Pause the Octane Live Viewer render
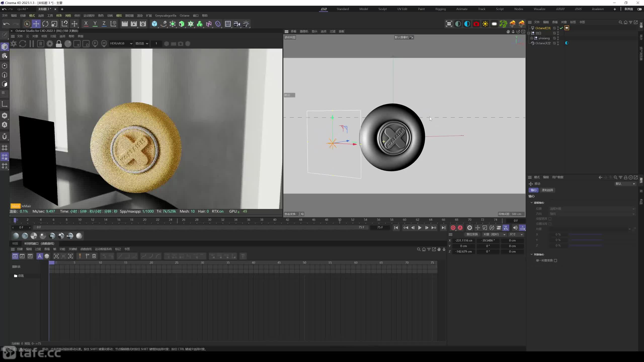This screenshot has height=362, width=644. pyautogui.click(x=32, y=44)
